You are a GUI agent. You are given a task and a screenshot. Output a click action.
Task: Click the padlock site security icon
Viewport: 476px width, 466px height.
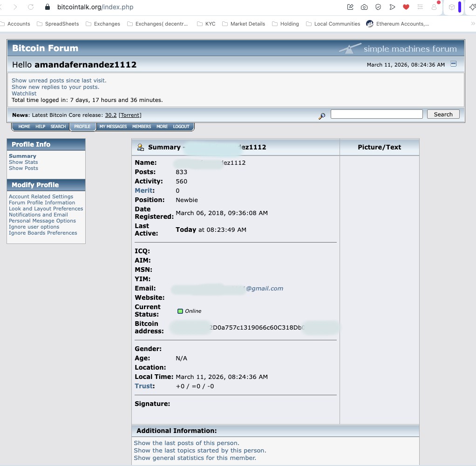[48, 7]
